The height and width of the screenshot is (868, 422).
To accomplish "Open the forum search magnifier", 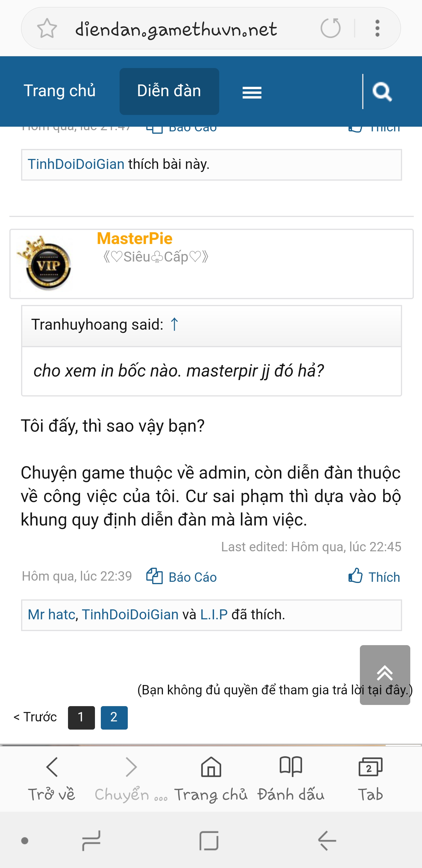I will 382,91.
